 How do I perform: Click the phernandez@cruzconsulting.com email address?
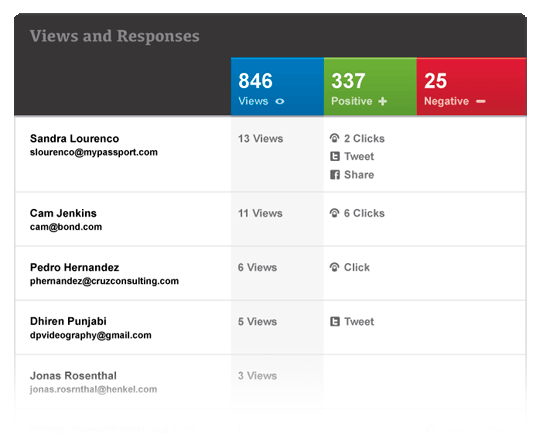point(104,281)
